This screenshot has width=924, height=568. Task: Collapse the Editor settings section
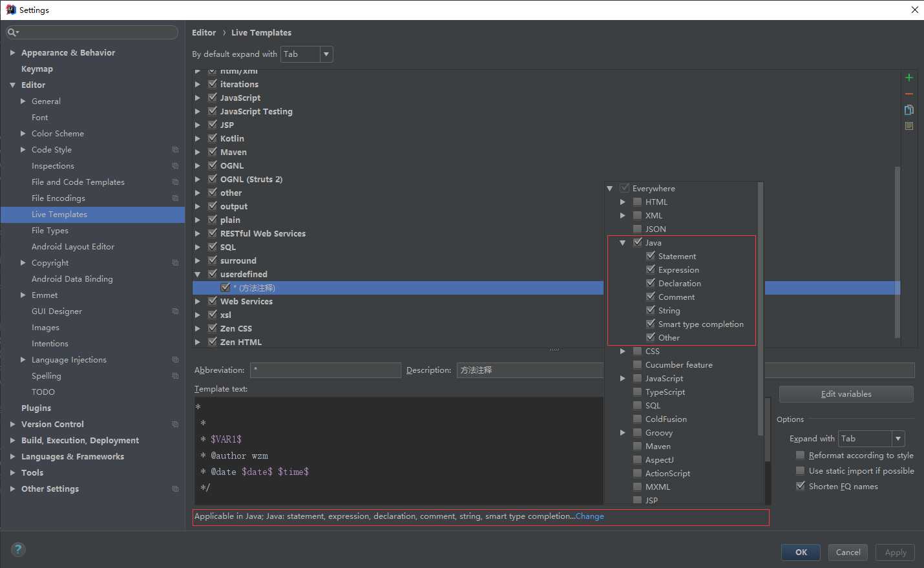(x=12, y=85)
